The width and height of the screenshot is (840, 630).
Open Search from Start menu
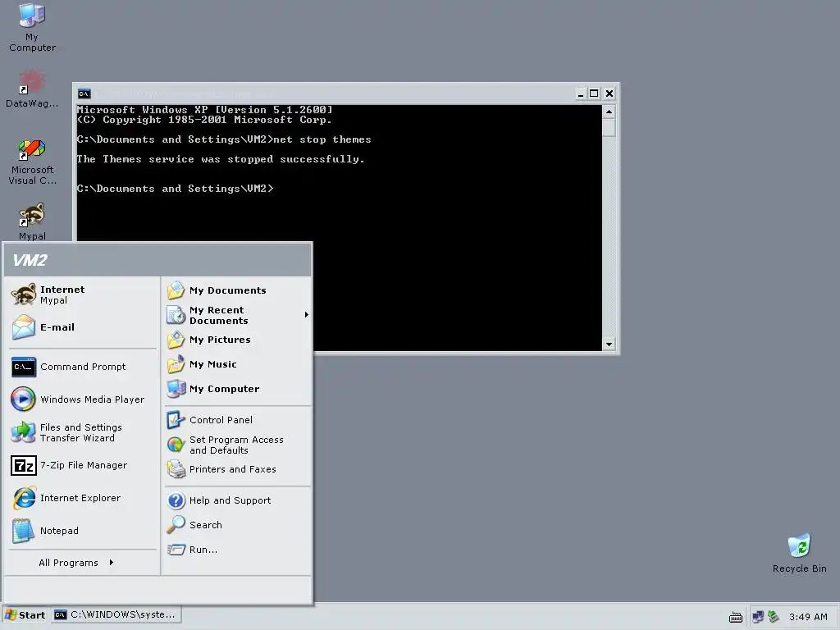point(237,525)
